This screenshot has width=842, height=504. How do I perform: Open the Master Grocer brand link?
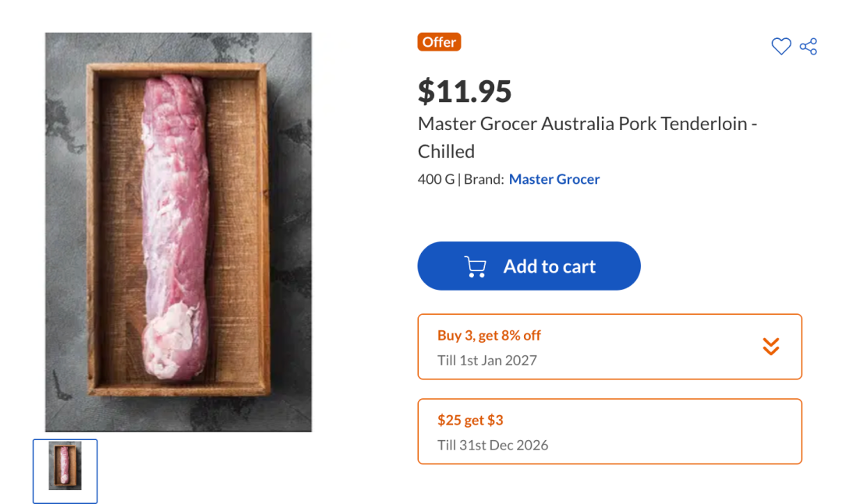coord(554,179)
